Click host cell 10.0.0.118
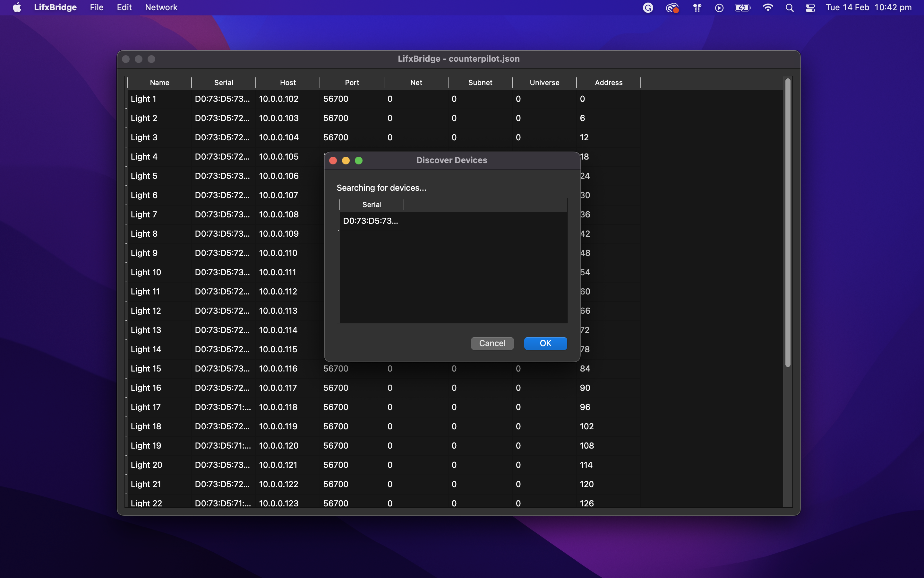This screenshot has width=924, height=578. pyautogui.click(x=287, y=407)
